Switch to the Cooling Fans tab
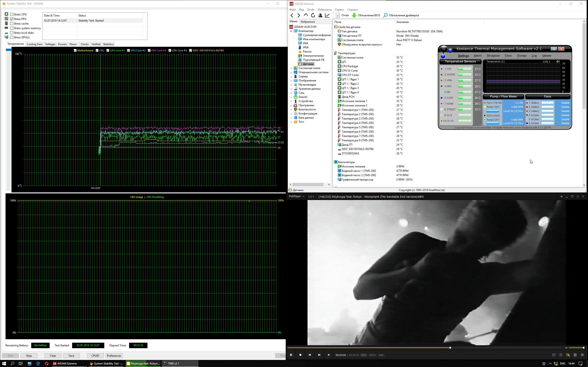588x367 pixels. click(34, 44)
